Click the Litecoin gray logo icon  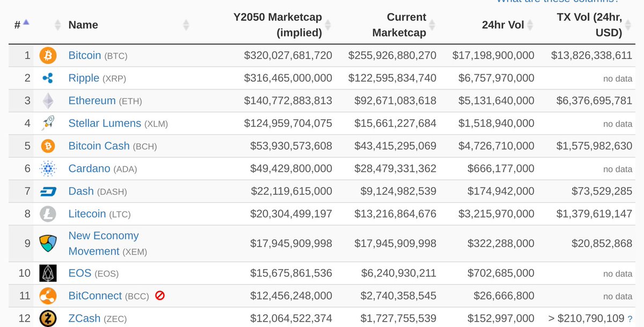pyautogui.click(x=48, y=214)
